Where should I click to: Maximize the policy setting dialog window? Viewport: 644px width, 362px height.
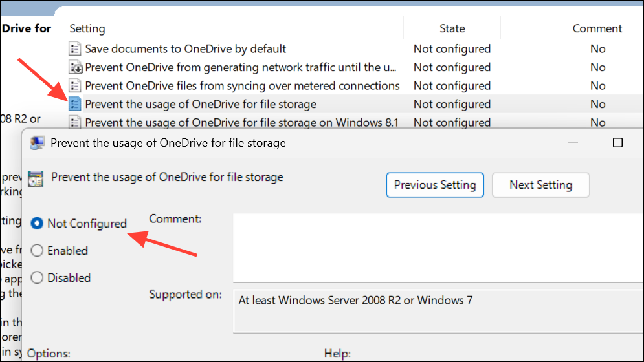pyautogui.click(x=617, y=143)
